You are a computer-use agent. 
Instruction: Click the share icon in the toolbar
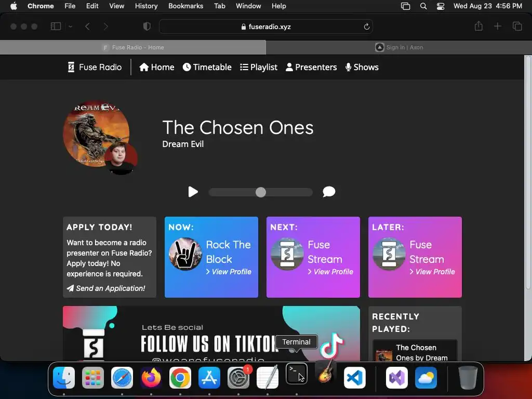(x=478, y=26)
